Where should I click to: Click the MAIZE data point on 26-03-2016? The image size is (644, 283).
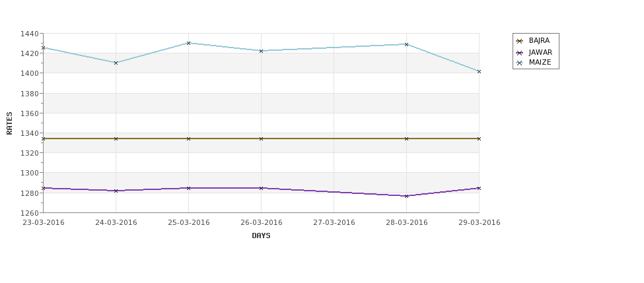[x=261, y=51]
